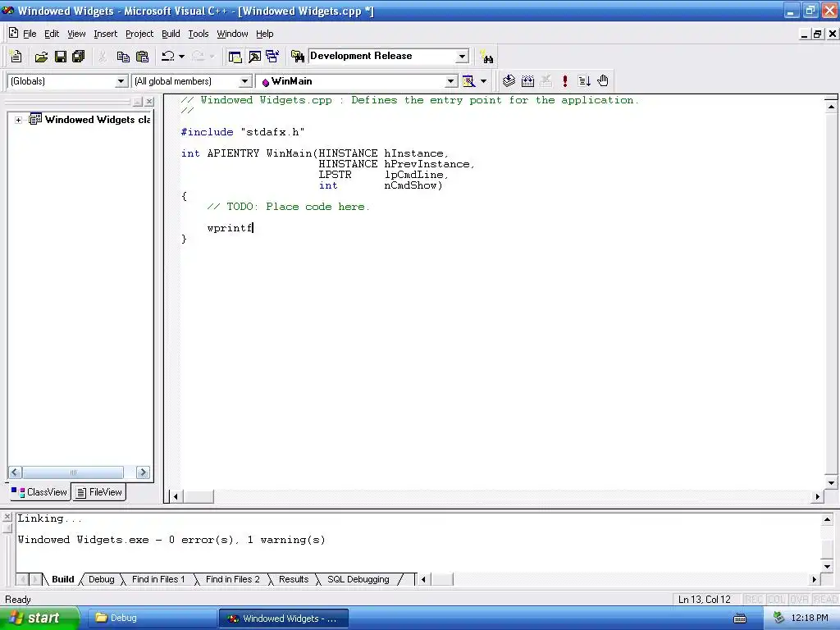Select the Find in Files 2 tab

[232, 579]
